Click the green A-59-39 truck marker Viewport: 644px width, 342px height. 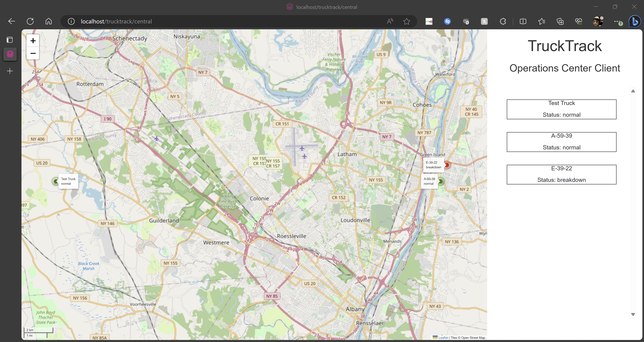pos(441,182)
